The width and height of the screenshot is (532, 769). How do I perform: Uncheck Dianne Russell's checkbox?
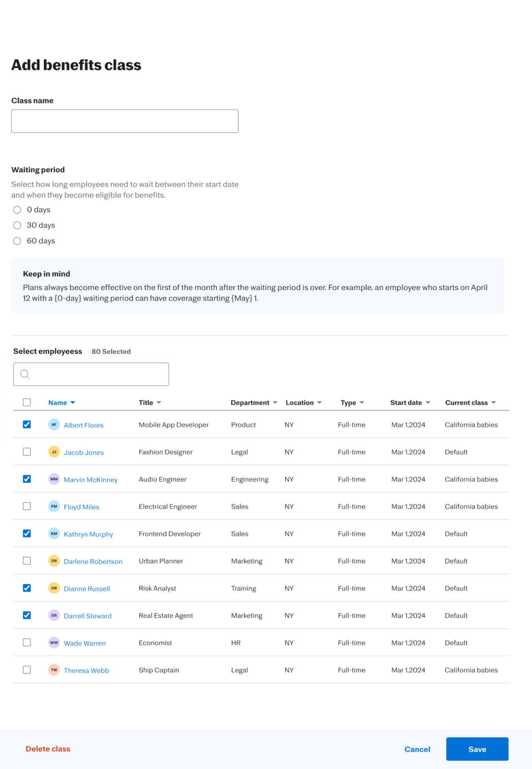pos(27,588)
